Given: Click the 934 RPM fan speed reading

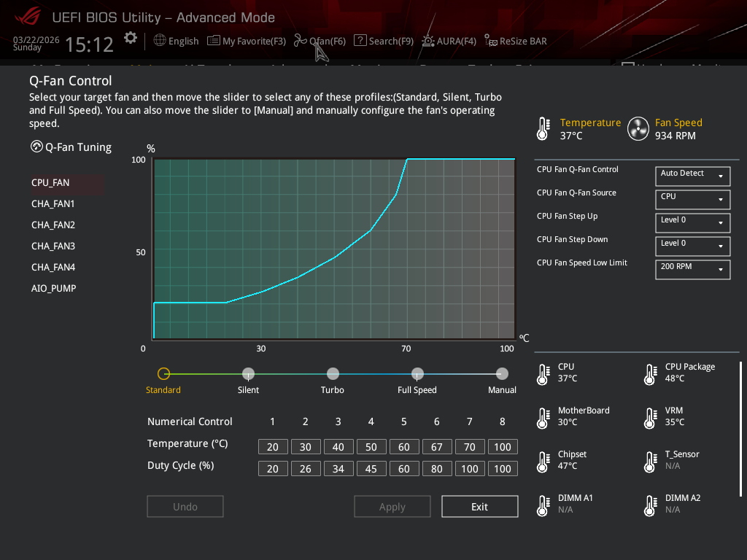Looking at the screenshot, I should pyautogui.click(x=675, y=136).
